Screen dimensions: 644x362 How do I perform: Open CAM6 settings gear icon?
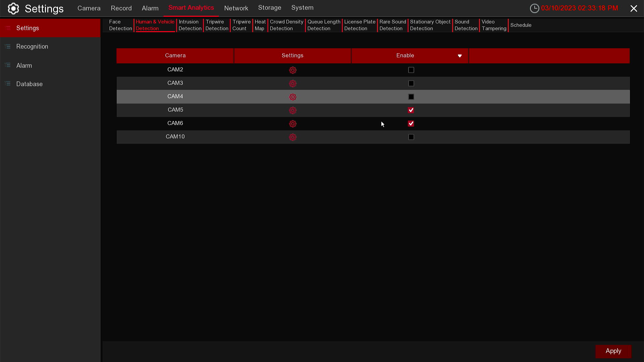pyautogui.click(x=292, y=124)
